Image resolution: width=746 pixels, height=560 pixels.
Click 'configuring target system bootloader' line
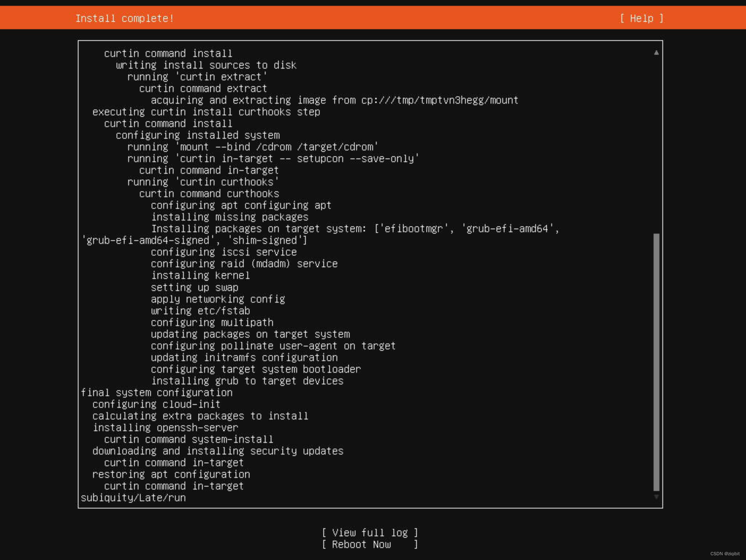tap(256, 369)
